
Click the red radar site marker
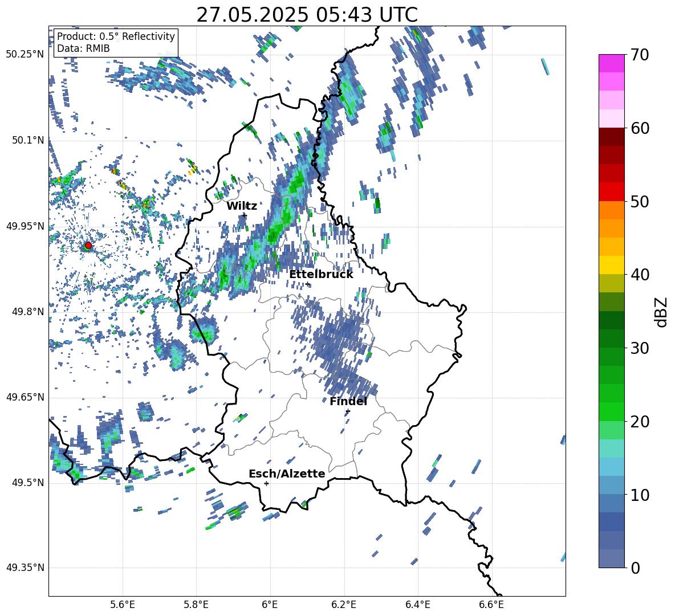click(88, 246)
